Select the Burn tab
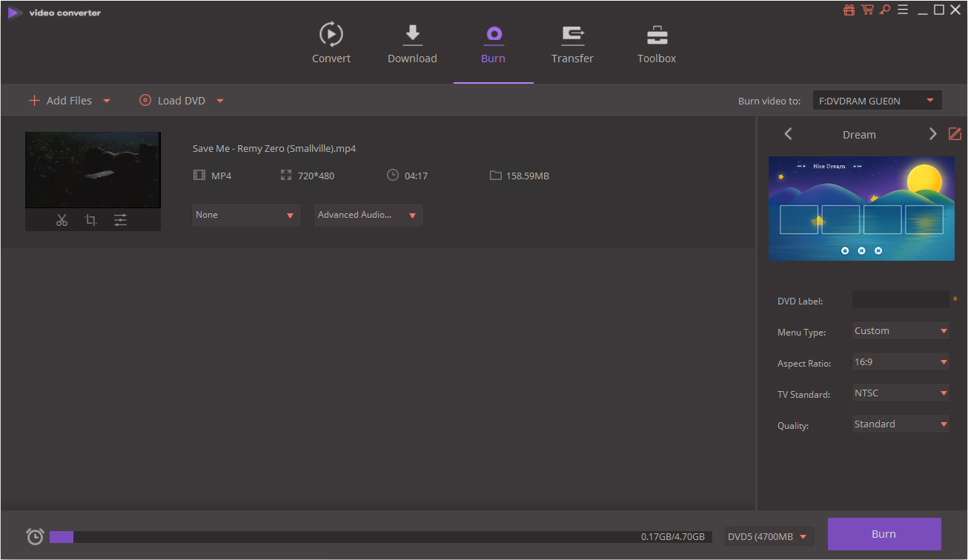Image resolution: width=968 pixels, height=560 pixels. [493, 44]
